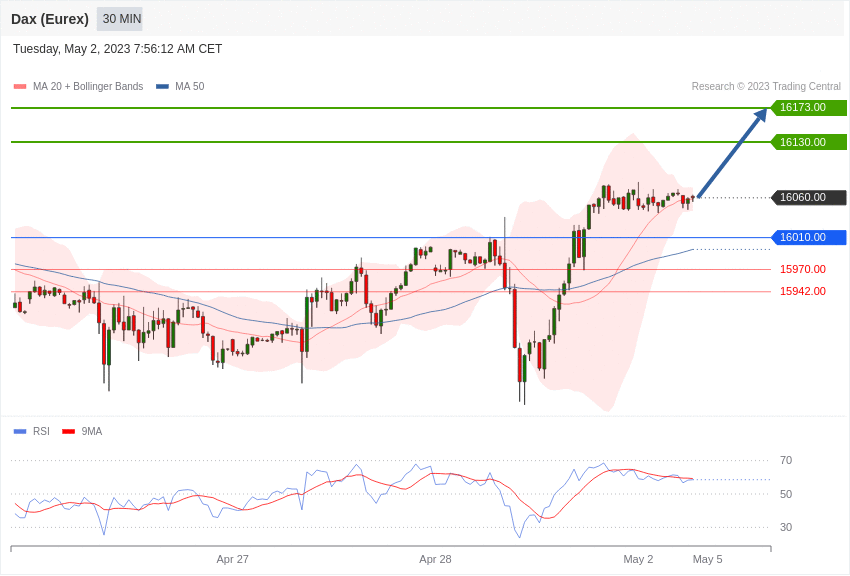The width and height of the screenshot is (850, 576).
Task: Select the May 2 date axis label
Action: 638,559
